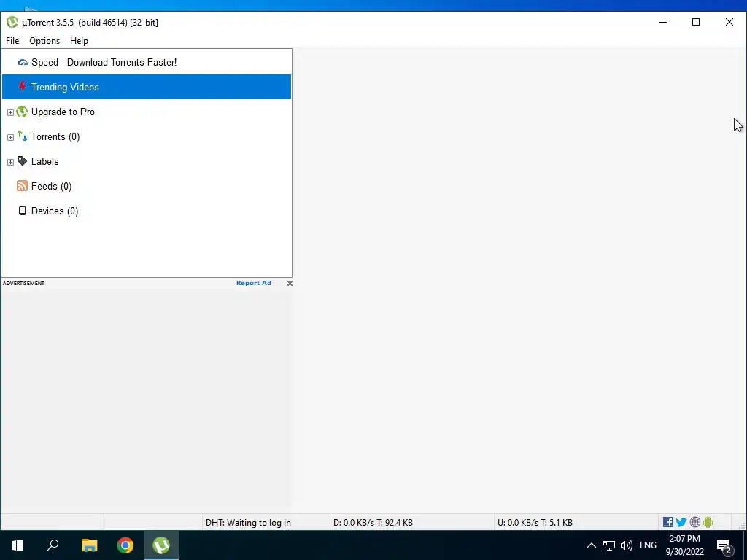Open the Options menu
The image size is (747, 560).
tap(44, 41)
